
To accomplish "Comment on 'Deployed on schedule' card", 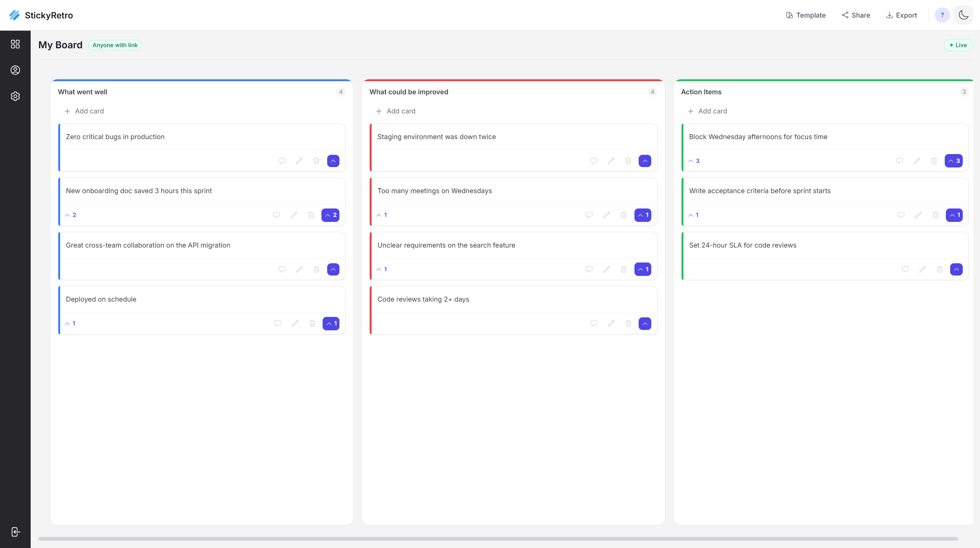I will tap(278, 323).
